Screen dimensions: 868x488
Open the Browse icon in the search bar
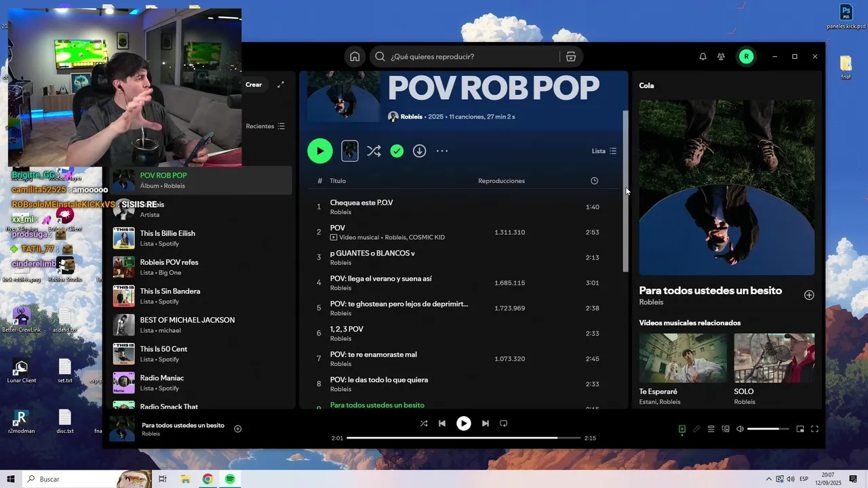(571, 56)
